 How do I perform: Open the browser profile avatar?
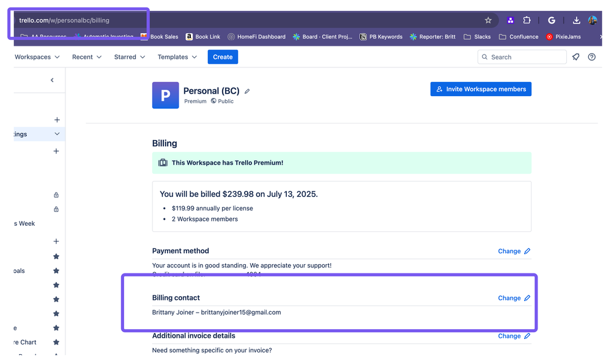click(593, 20)
